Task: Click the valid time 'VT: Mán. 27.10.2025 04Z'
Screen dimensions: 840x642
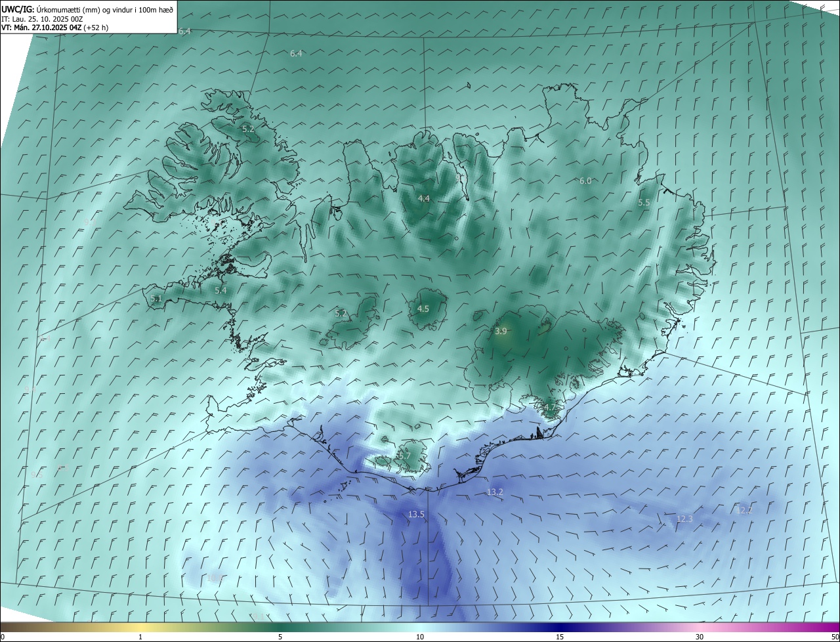Action: tap(41, 28)
